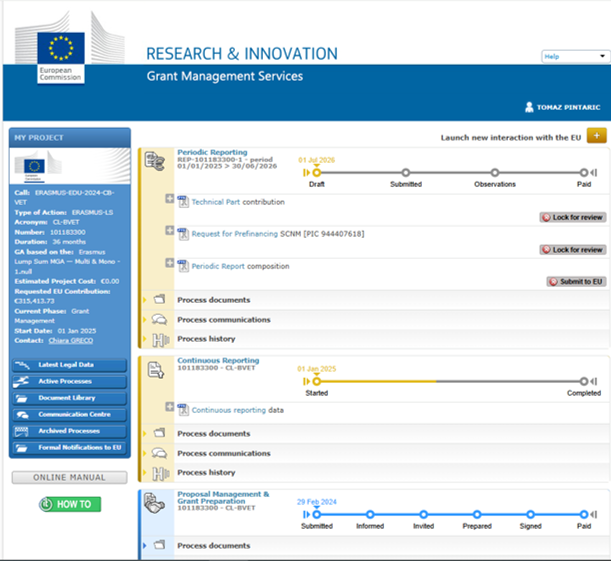This screenshot has height=561, width=611.
Task: Open Document Library in sidebar
Action: (x=69, y=398)
